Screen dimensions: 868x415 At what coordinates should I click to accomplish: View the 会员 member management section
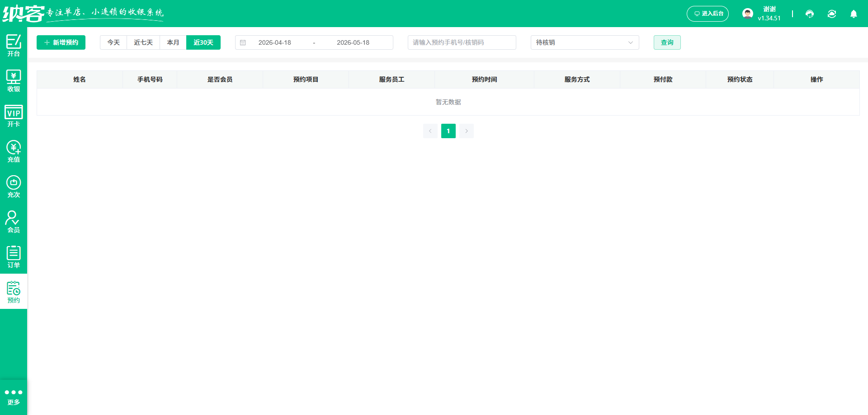pyautogui.click(x=14, y=221)
